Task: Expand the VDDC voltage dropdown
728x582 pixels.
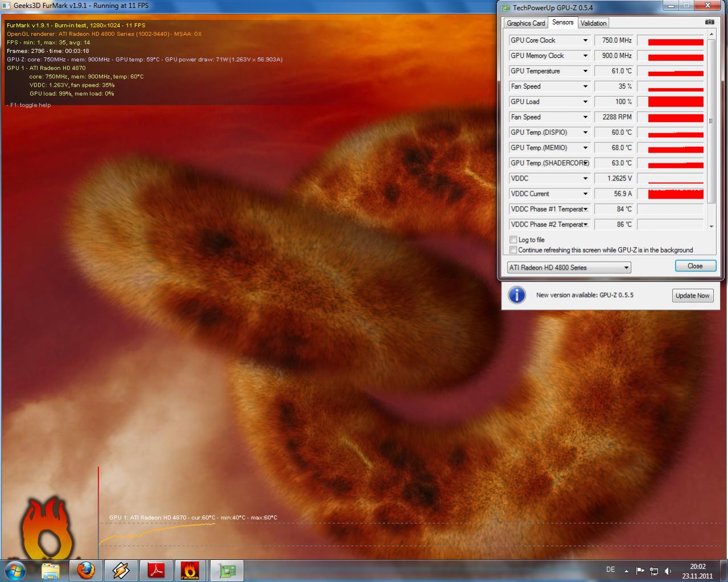Action: [585, 179]
